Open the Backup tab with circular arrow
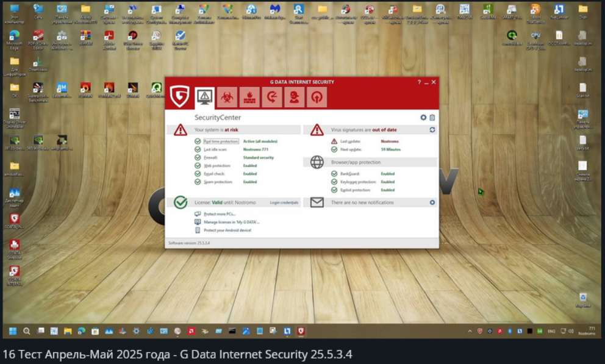Screen dimensions: 605x364 click(x=271, y=97)
